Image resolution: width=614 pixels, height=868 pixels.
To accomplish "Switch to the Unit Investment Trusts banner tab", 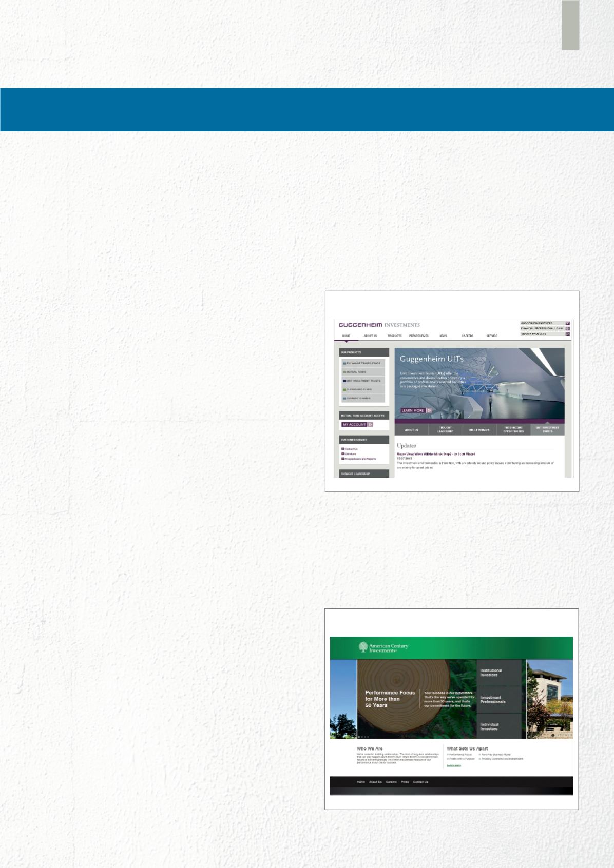I will pyautogui.click(x=547, y=430).
